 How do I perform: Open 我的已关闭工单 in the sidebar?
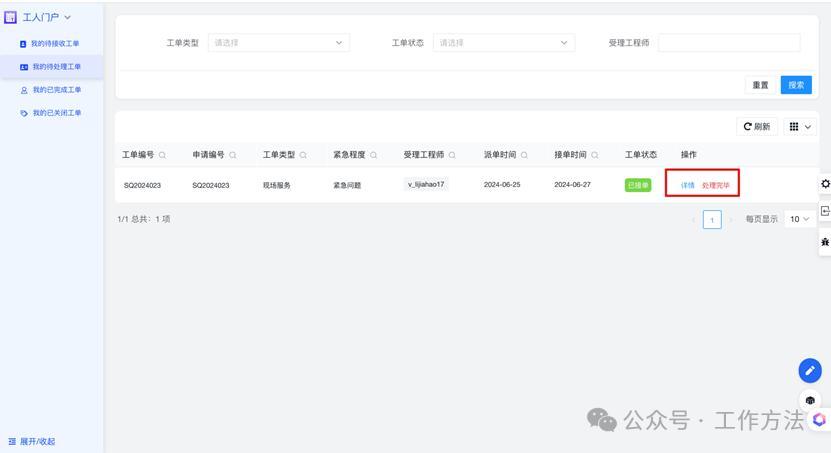click(x=51, y=113)
